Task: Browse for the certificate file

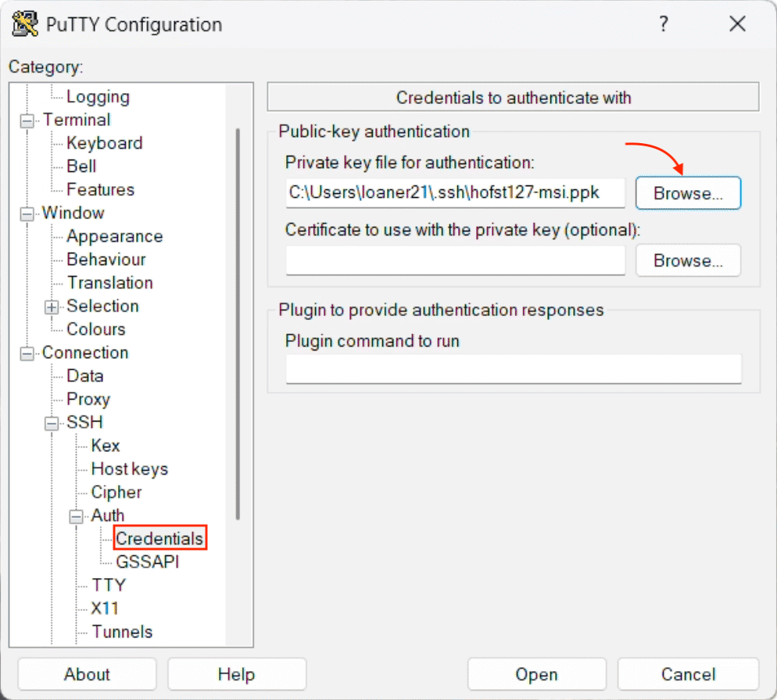Action: pyautogui.click(x=688, y=260)
